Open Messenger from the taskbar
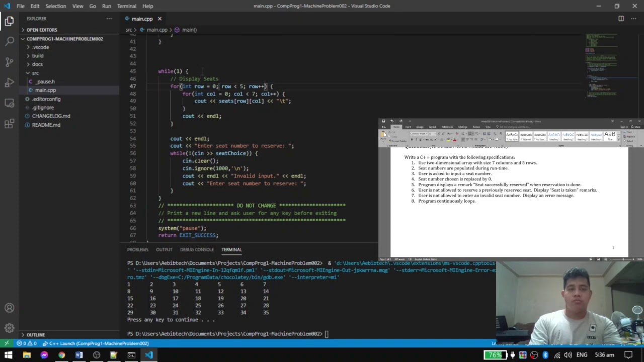This screenshot has height=362, width=644. click(44, 355)
